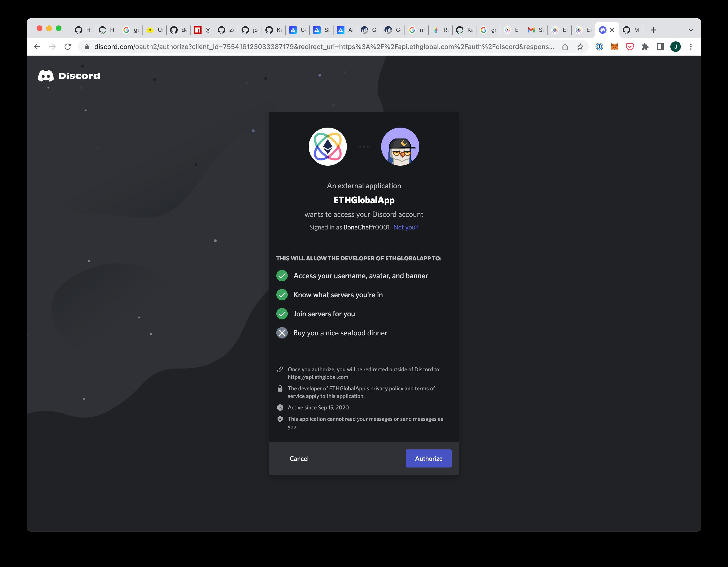This screenshot has width=728, height=567.
Task: Click the "ETHGlobalApp" application name heading
Action: (364, 200)
